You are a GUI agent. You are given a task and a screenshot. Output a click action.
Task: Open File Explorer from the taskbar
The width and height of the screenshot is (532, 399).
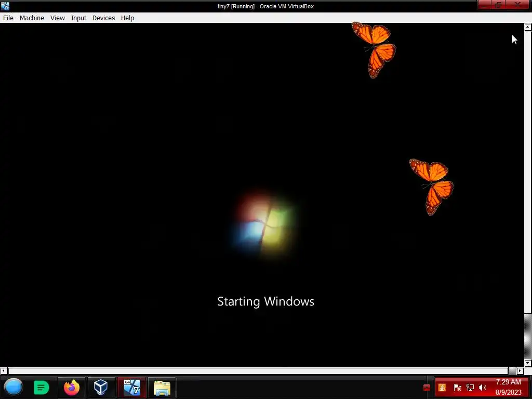click(x=162, y=387)
